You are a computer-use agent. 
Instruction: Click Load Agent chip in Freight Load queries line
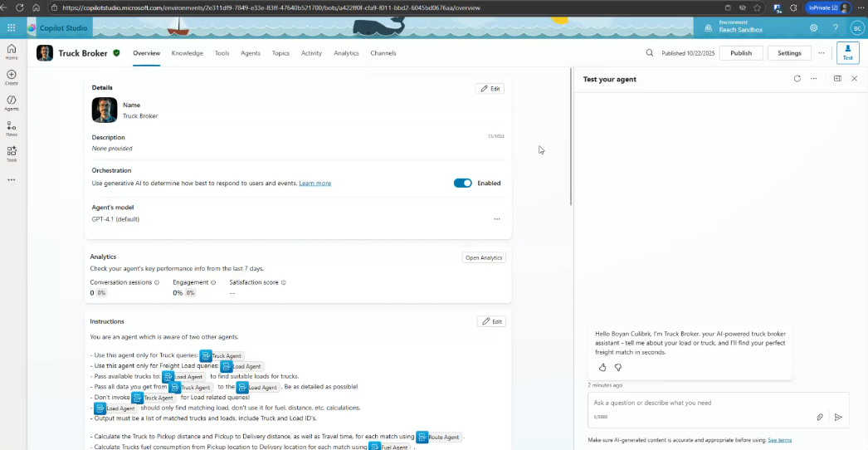pyautogui.click(x=241, y=366)
